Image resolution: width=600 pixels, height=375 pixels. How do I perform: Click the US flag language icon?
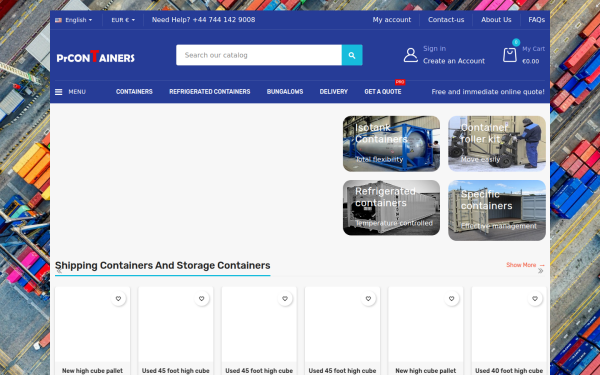58,20
